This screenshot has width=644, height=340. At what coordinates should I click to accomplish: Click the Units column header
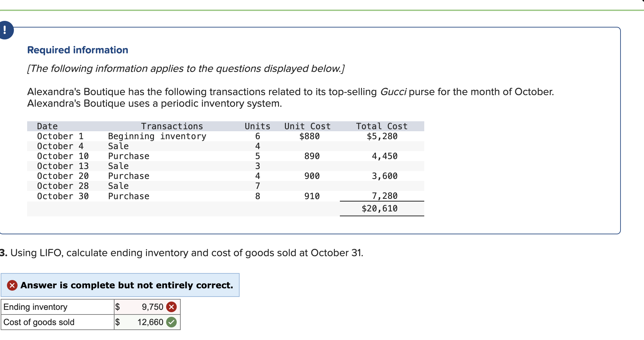257,126
